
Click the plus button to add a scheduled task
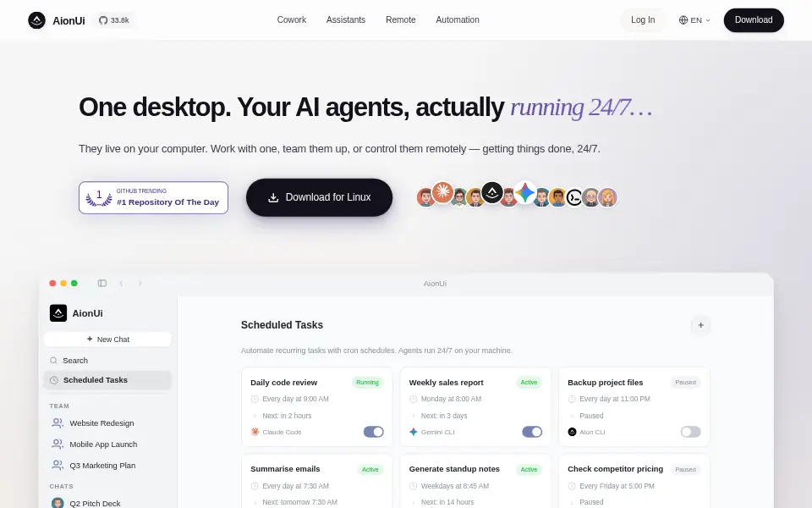(700, 325)
